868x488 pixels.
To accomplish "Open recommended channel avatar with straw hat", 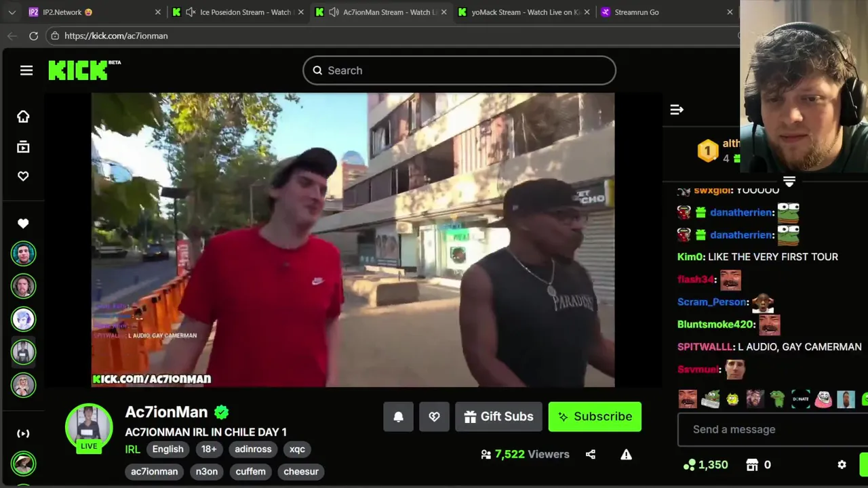I will click(23, 464).
